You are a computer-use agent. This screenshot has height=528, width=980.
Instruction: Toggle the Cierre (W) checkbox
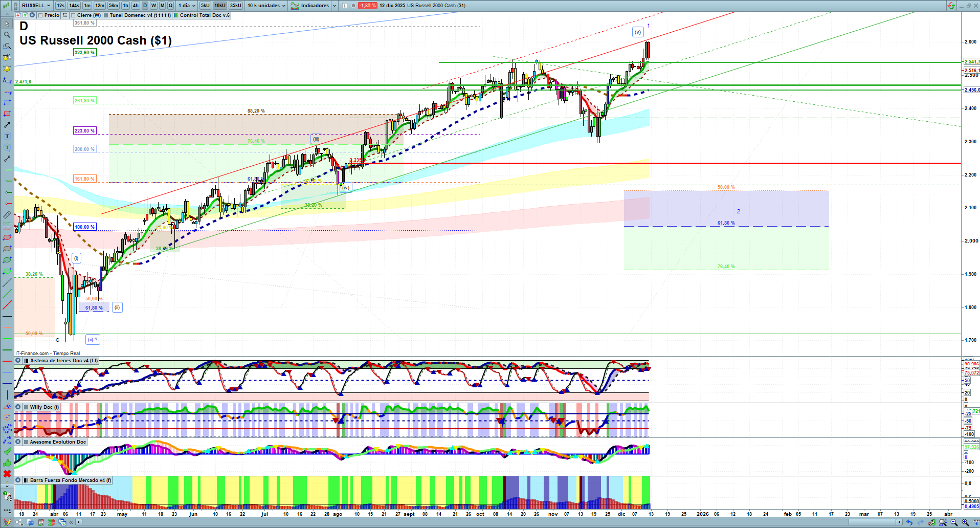pos(73,15)
